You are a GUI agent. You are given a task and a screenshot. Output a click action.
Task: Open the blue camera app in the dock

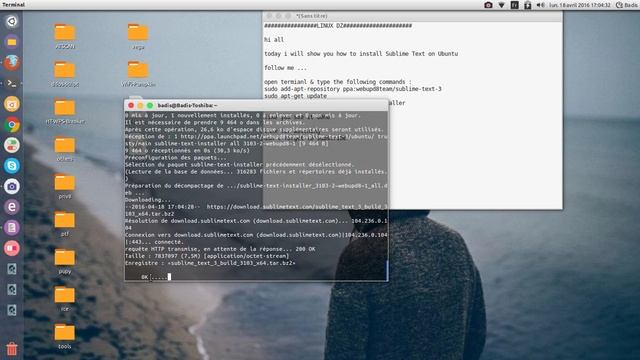click(x=11, y=187)
